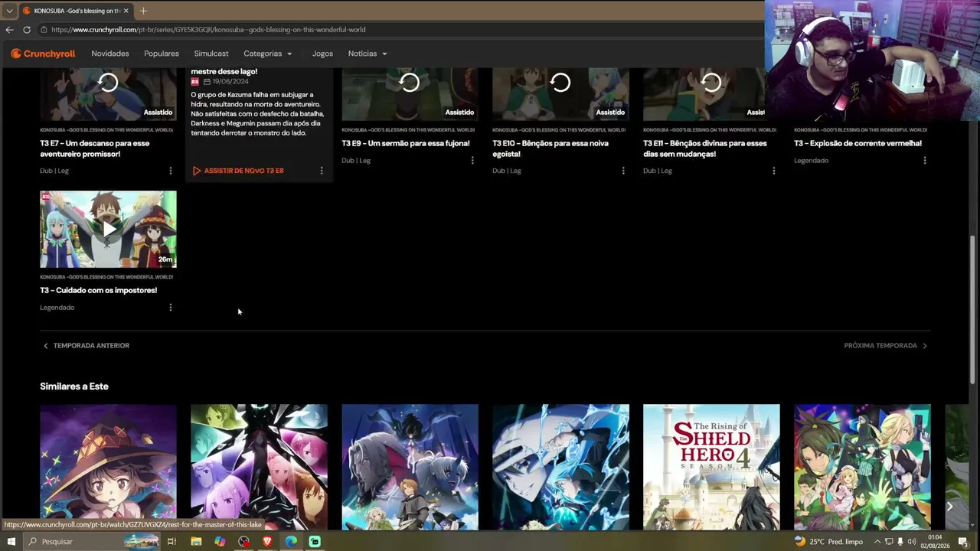Open Copilot from the taskbar

[x=220, y=542]
